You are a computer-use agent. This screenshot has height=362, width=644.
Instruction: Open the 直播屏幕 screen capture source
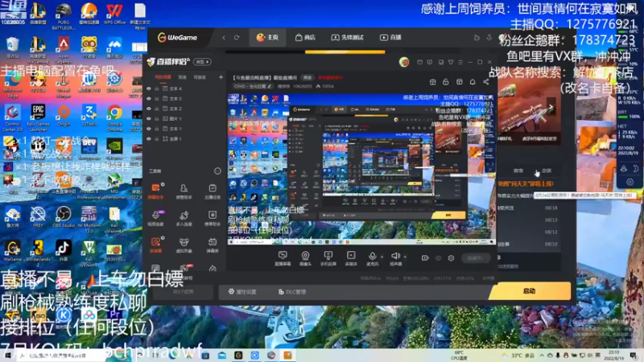click(283, 258)
